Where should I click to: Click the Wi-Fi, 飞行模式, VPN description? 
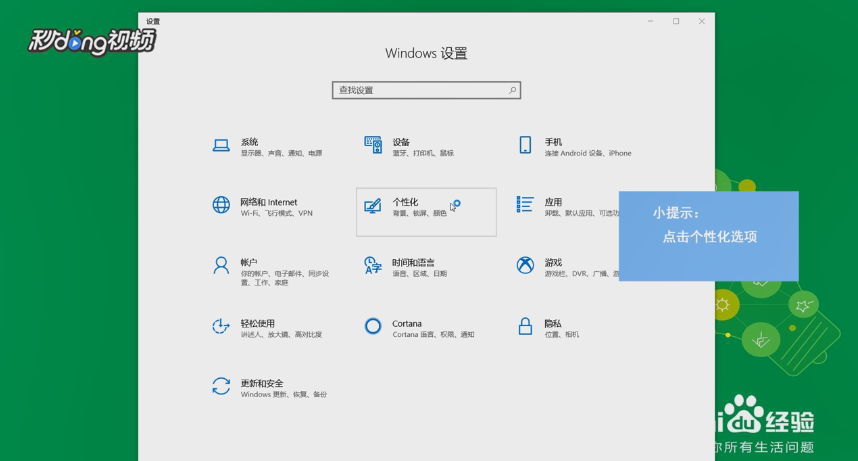pyautogui.click(x=277, y=214)
